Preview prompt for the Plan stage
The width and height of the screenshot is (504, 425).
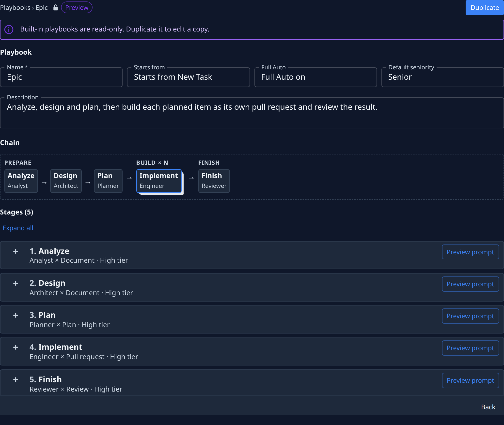(x=470, y=316)
